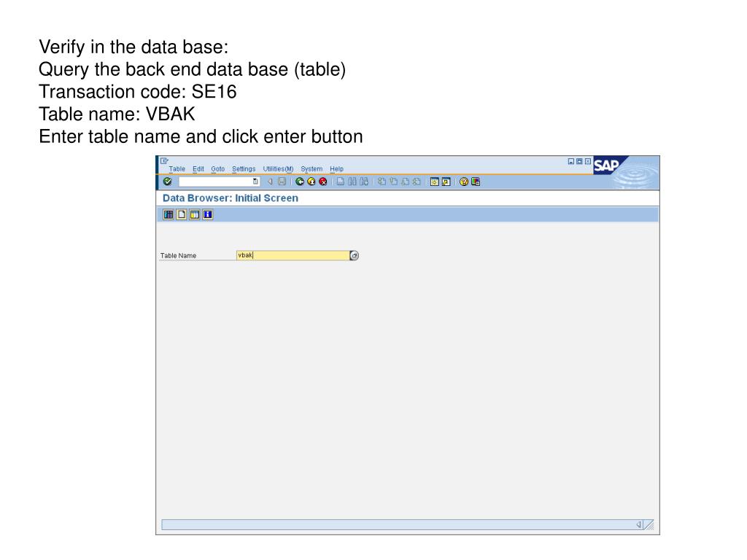Click the First Page icon
Image resolution: width=747 pixels, height=560 pixels.
coord(382,182)
